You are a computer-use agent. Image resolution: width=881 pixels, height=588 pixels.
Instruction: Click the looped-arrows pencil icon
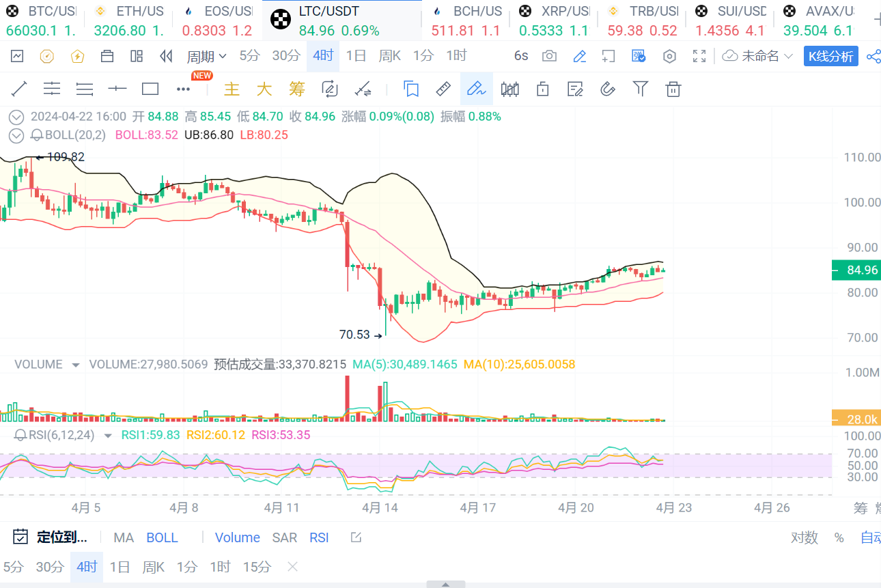point(329,89)
